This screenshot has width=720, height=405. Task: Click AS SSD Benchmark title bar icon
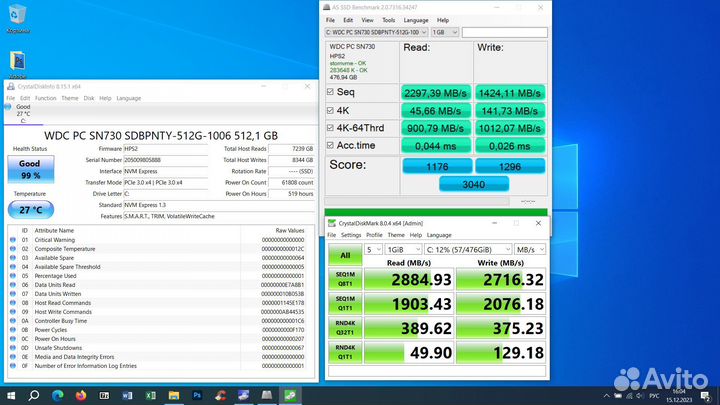pos(326,7)
